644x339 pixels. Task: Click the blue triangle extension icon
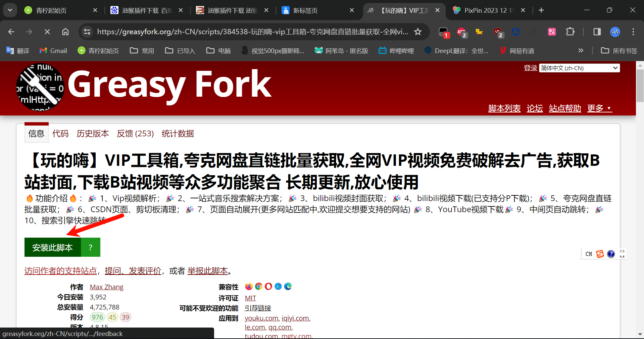[x=515, y=32]
